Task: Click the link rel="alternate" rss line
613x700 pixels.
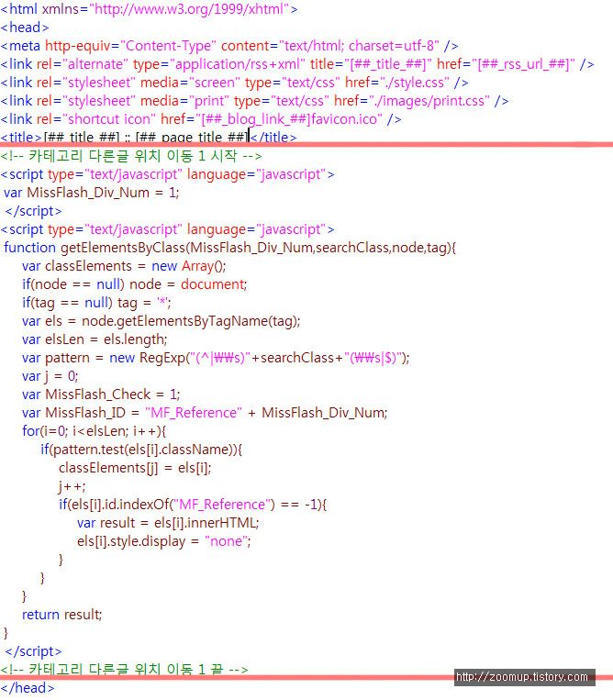Action: (x=297, y=64)
